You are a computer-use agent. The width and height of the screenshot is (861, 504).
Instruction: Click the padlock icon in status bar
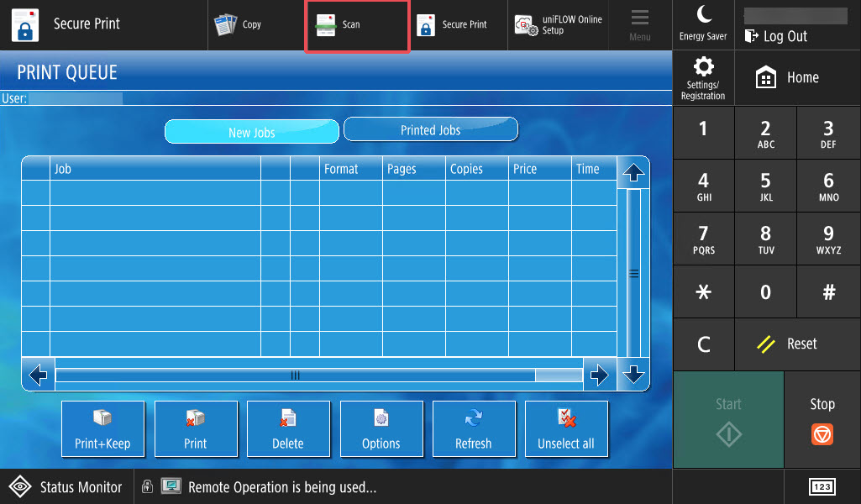(x=147, y=486)
